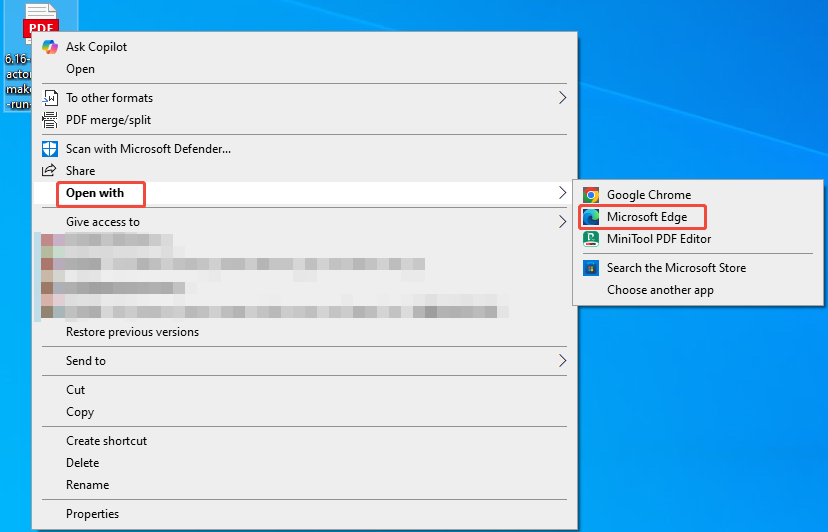Click the Microsoft Store icon in submenu
Viewport: 828px width, 532px height.
(591, 268)
